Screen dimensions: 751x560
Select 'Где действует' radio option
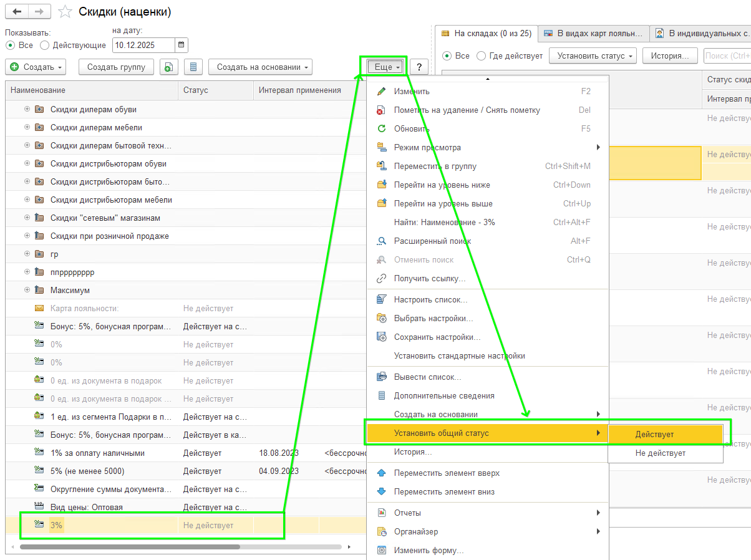(x=481, y=56)
